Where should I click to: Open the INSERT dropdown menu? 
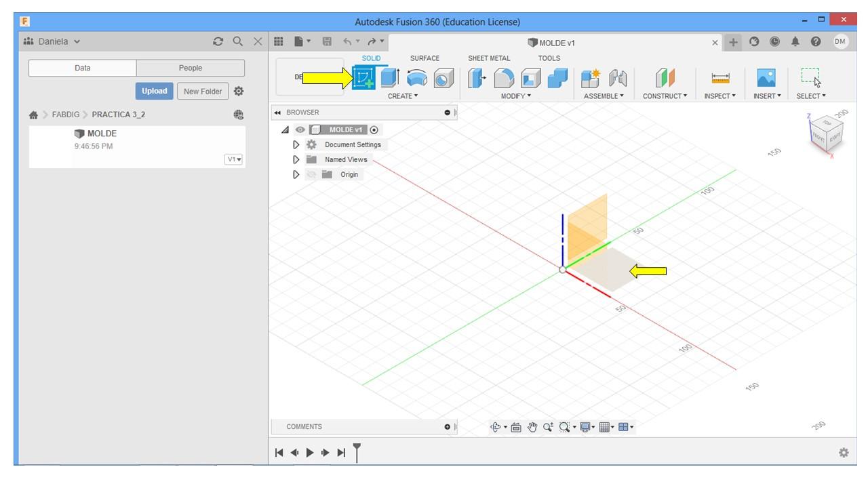click(767, 96)
